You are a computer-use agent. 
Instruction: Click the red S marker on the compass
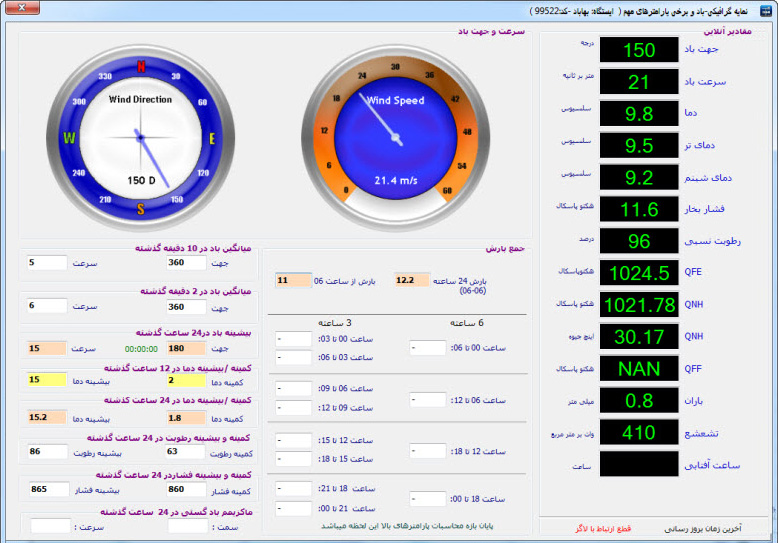pyautogui.click(x=141, y=209)
